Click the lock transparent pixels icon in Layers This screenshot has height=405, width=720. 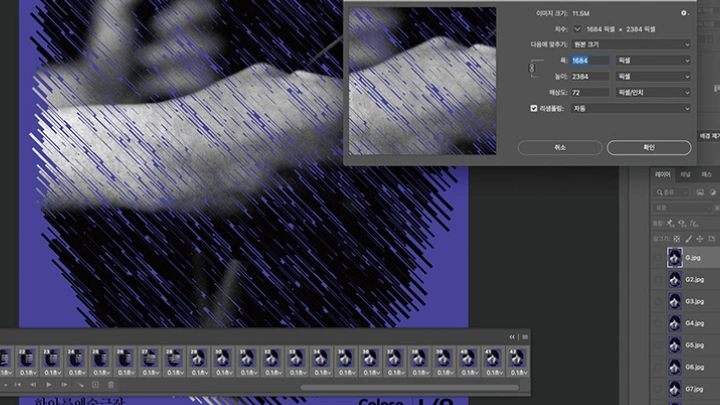(677, 239)
